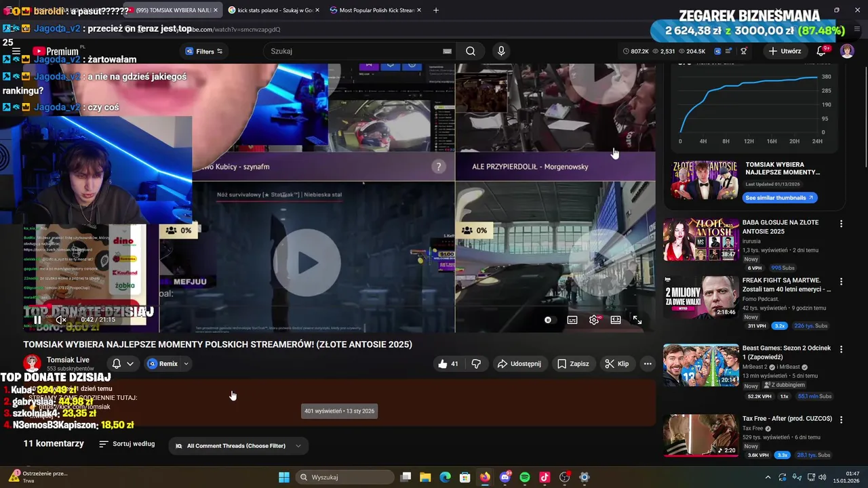Open BABA GŁOSUJE NA ZŁOTE ANTOSIE video
The width and height of the screenshot is (868, 488).
(x=781, y=226)
